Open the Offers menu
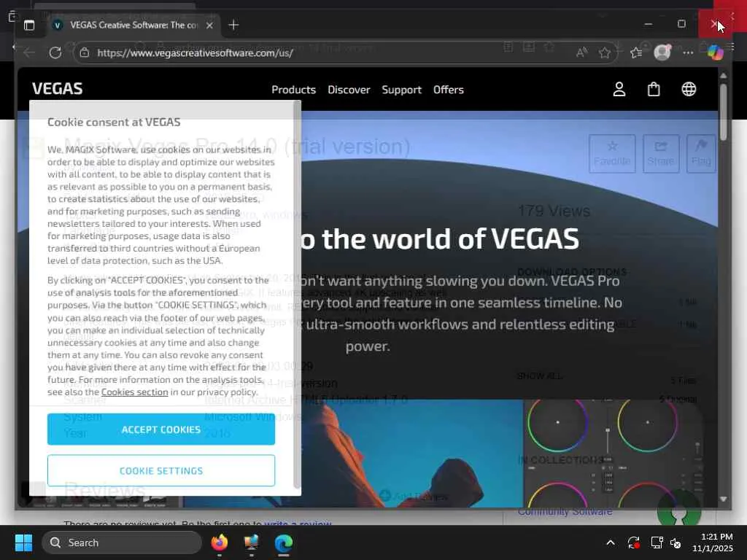This screenshot has width=747, height=560. (449, 90)
